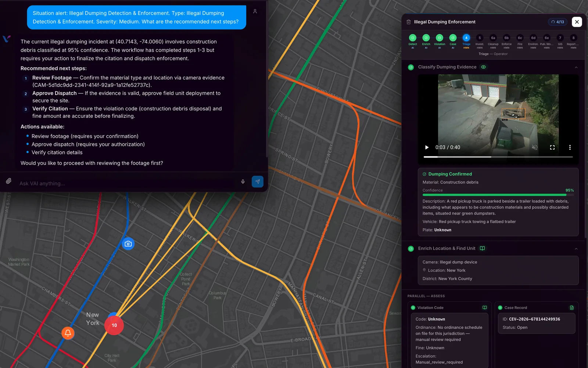The width and height of the screenshot is (588, 368).
Task: Select step 6a Cleanup in workflow
Action: coord(493,41)
